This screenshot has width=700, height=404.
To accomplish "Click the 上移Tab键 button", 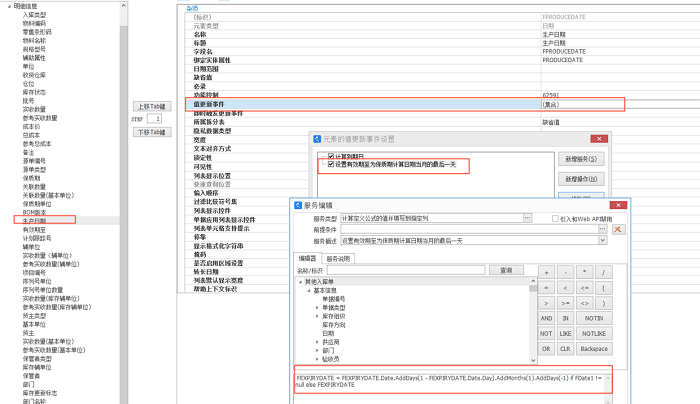I will pyautogui.click(x=153, y=105).
